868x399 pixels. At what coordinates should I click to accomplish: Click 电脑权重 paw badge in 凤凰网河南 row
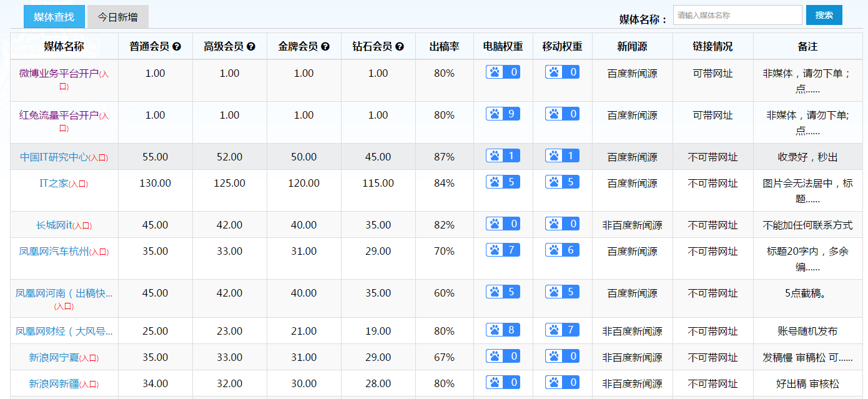click(x=503, y=292)
